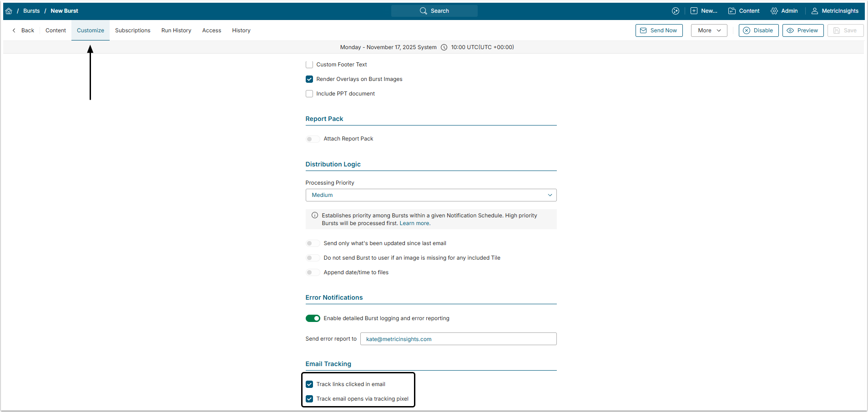Click the New plus icon
Screen dimensions: 868x412
[694, 11]
